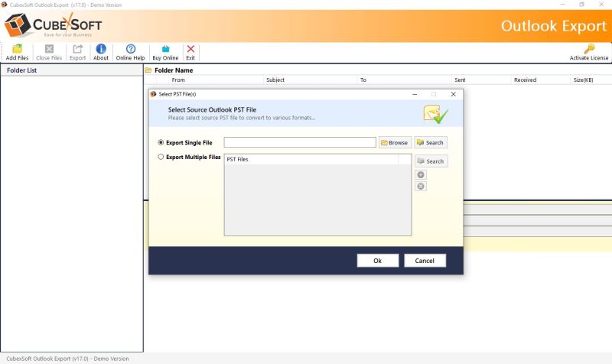Click the single file path input field
Image resolution: width=612 pixels, height=364 pixels.
pyautogui.click(x=300, y=142)
